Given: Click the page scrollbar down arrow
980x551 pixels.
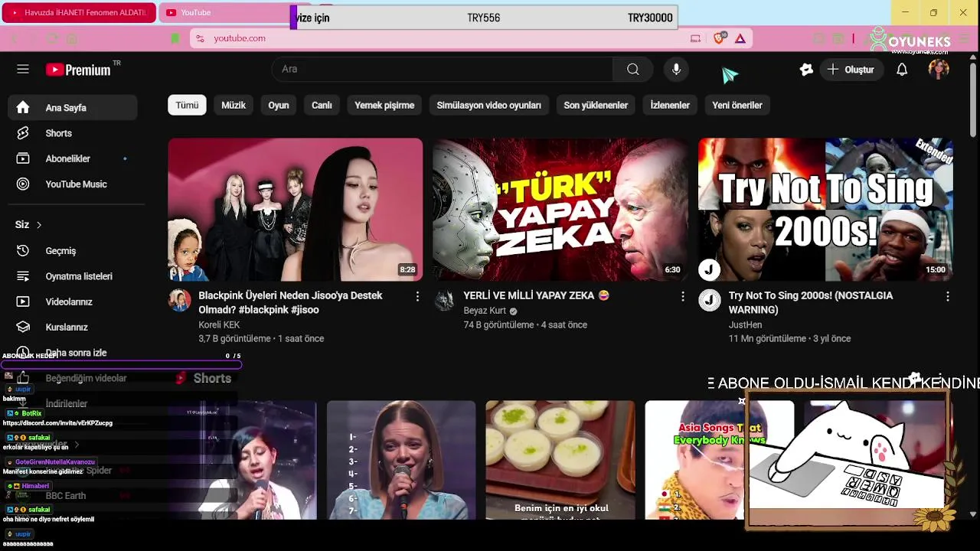Looking at the screenshot, I should point(973,514).
